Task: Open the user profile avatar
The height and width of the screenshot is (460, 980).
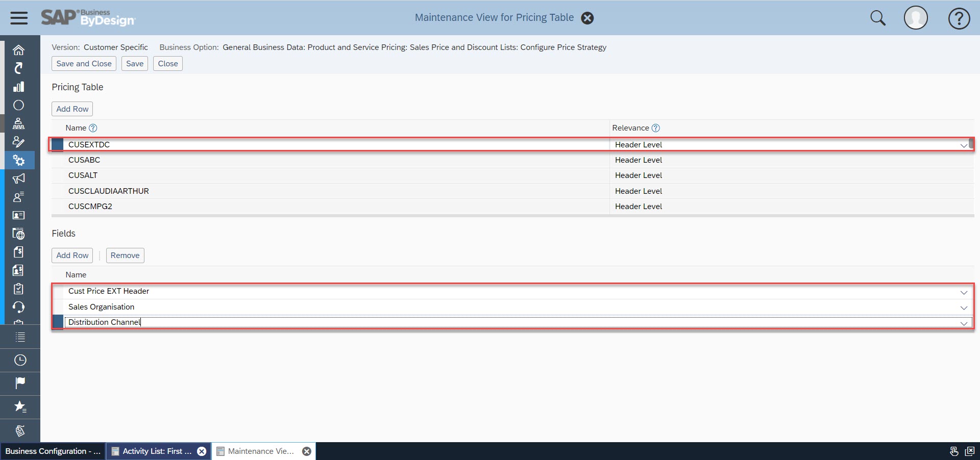Action: point(916,18)
